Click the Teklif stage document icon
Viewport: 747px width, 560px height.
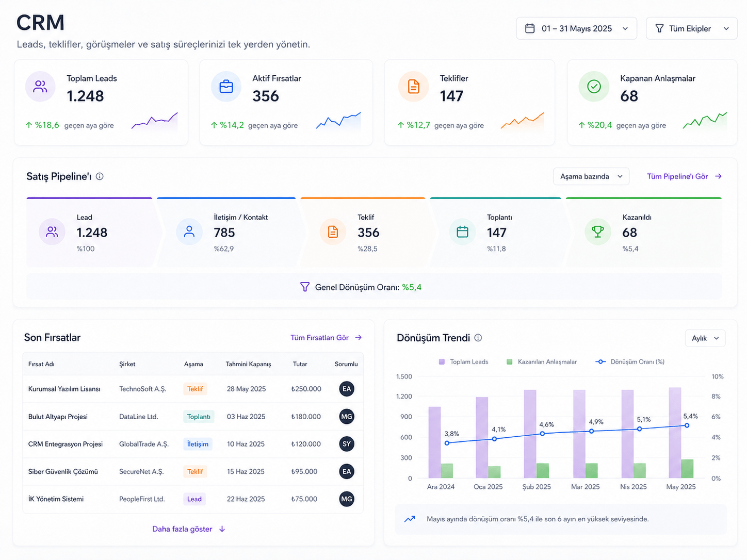pyautogui.click(x=333, y=232)
